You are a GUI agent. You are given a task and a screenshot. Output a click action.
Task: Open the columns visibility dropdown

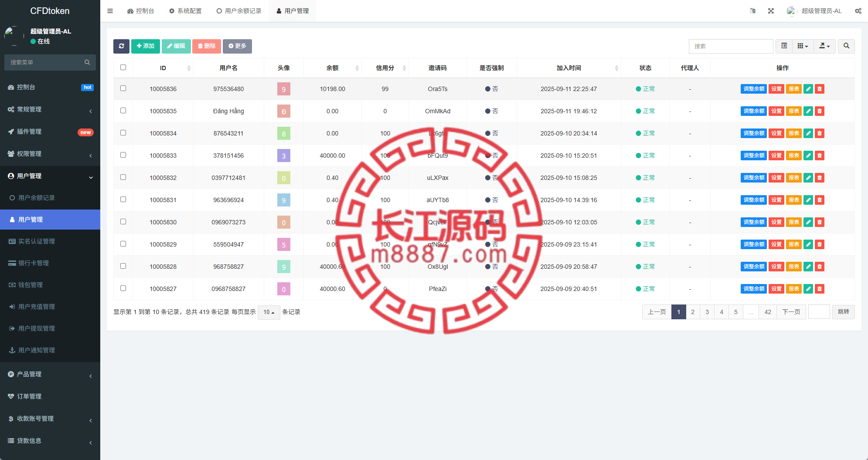pyautogui.click(x=803, y=46)
